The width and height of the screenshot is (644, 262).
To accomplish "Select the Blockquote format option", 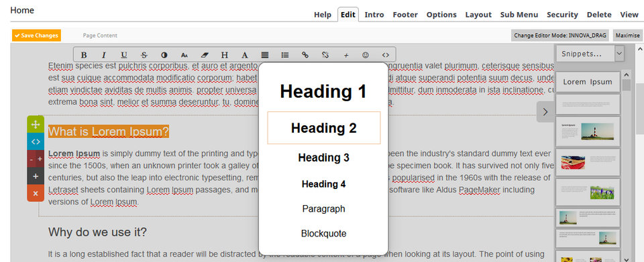I will pyautogui.click(x=323, y=234).
